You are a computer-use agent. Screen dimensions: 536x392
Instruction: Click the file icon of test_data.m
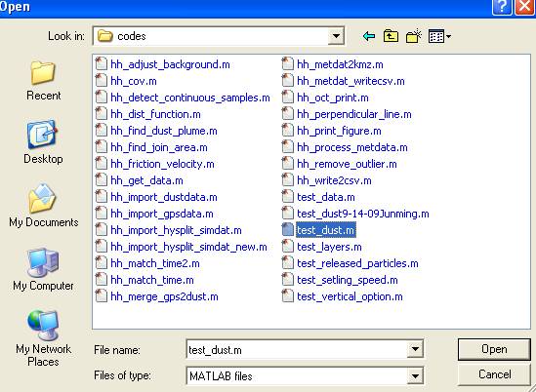[x=287, y=197]
